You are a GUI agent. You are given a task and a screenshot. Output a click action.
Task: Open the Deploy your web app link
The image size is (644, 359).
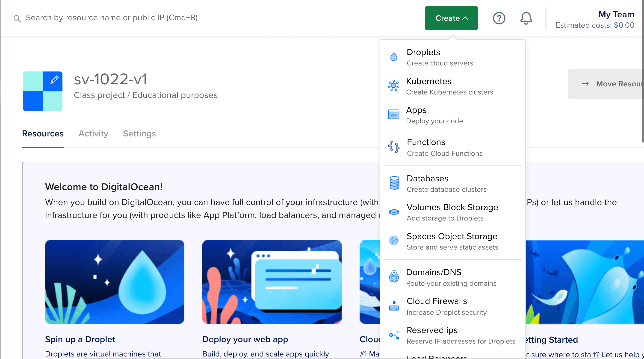tap(245, 339)
